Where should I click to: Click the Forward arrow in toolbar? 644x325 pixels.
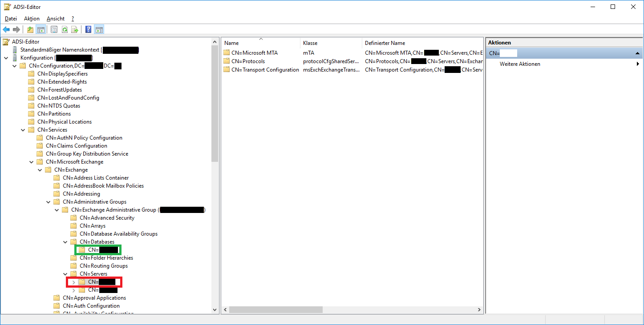coord(16,30)
